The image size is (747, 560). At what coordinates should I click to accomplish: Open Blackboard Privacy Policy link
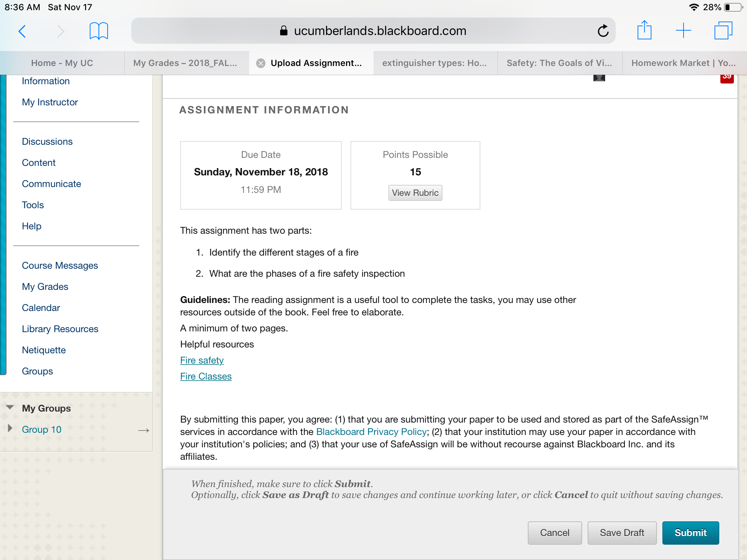pos(371,432)
